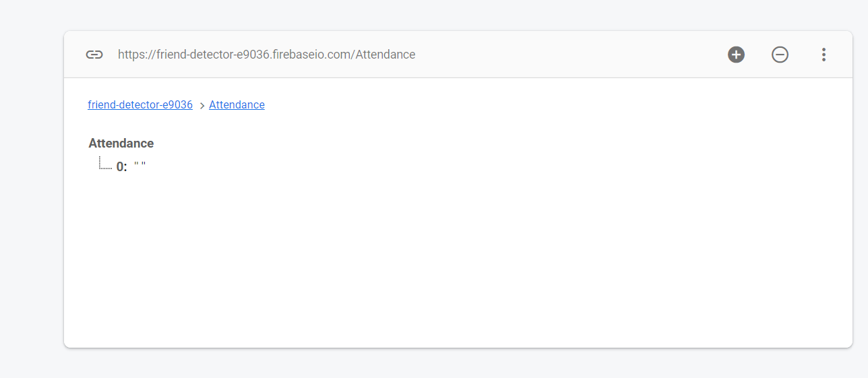Click the database URL text in the header

click(266, 55)
